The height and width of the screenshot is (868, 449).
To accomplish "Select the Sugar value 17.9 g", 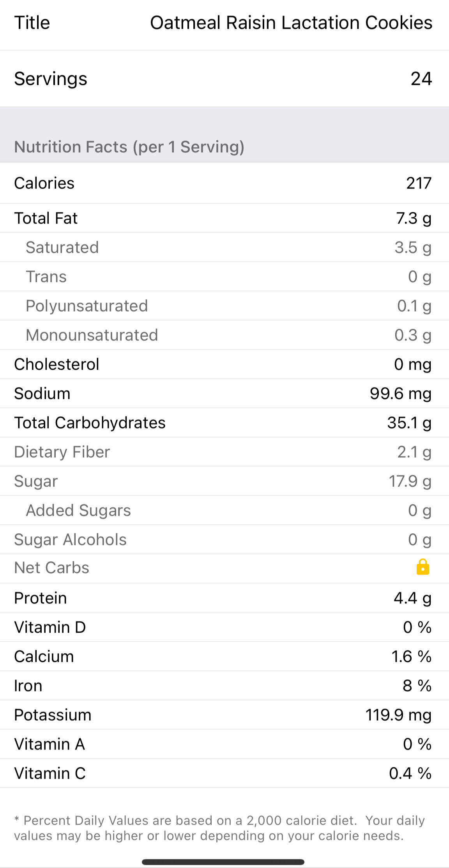I will tap(410, 481).
